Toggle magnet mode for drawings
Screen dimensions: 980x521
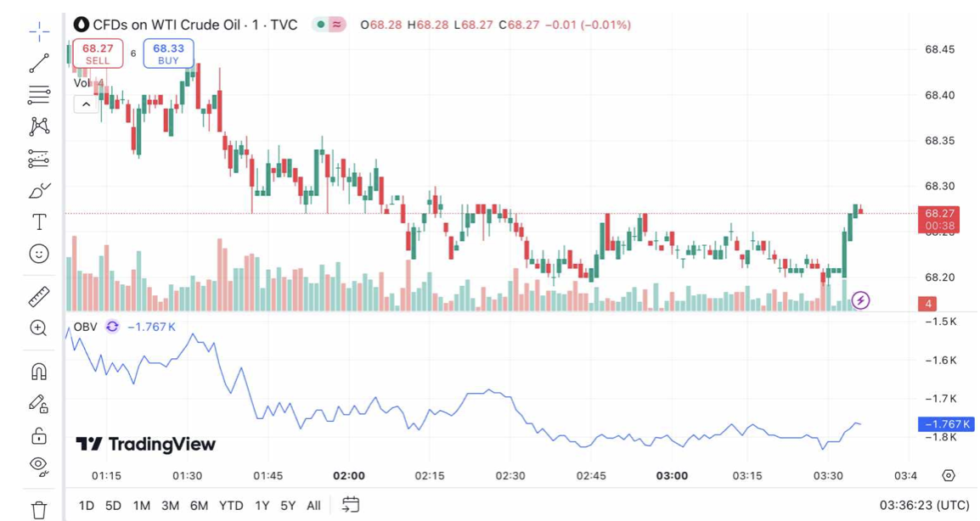click(x=39, y=372)
